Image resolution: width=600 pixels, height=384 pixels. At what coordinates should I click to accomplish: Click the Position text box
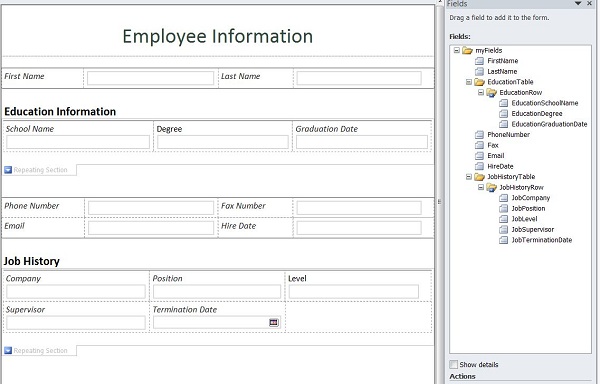point(217,291)
